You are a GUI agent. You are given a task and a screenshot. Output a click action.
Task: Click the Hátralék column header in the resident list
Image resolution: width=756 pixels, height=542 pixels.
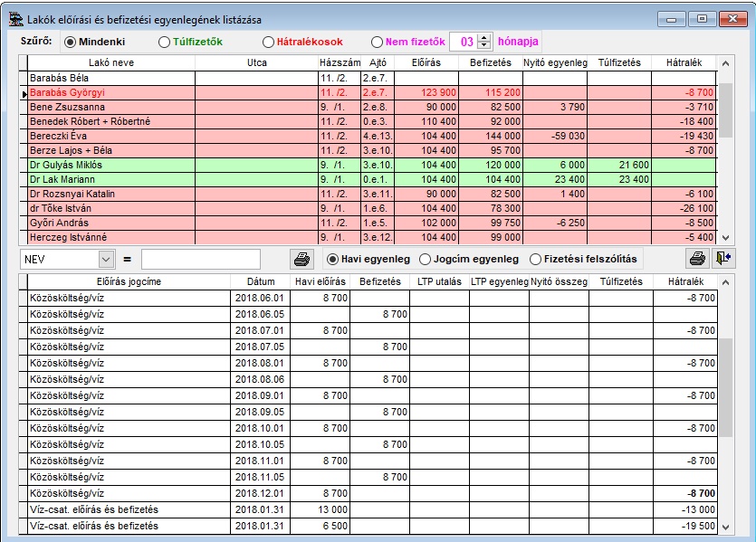(683, 62)
